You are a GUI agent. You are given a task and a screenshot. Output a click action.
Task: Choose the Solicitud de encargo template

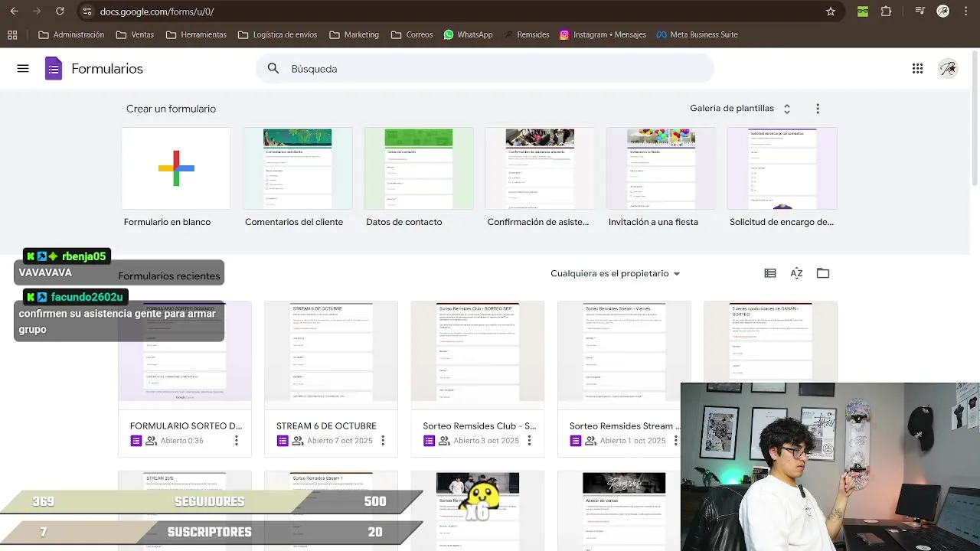(x=782, y=168)
